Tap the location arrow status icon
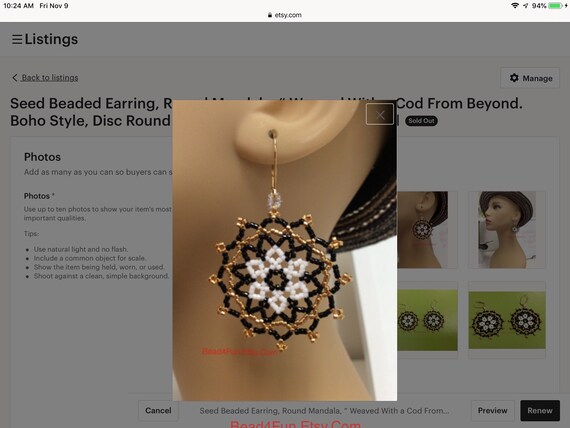Screen dimensions: 570x428 [526, 5]
